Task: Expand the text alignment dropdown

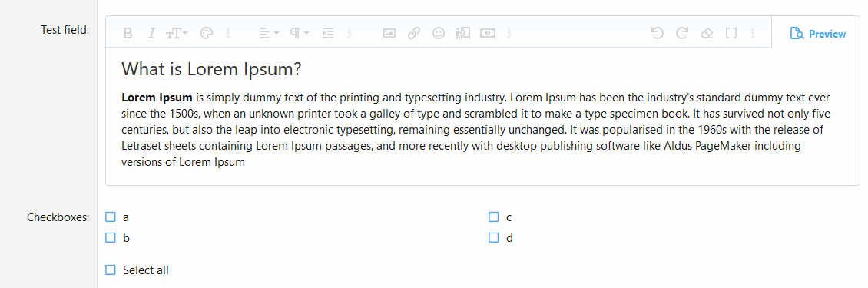Action: 270,33
